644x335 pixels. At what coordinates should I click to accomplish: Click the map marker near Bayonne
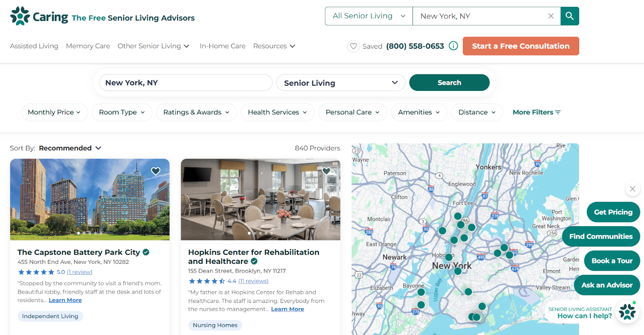(421, 292)
